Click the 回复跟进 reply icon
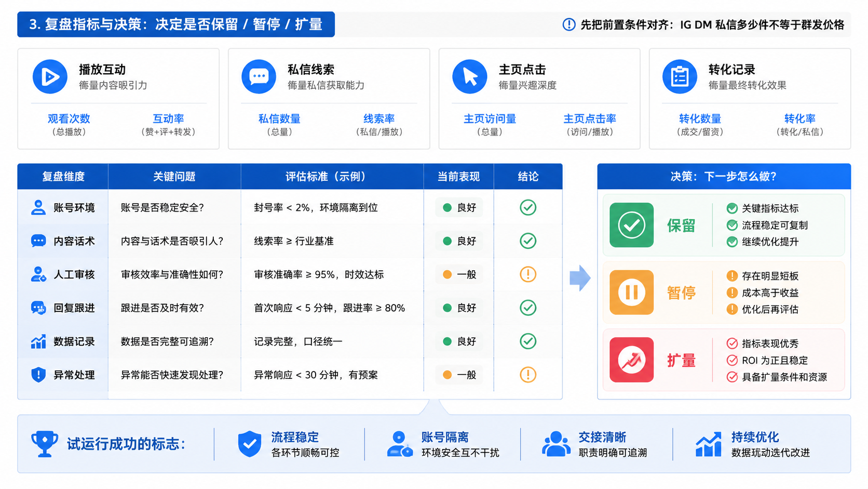Viewport: 868px width, 489px height. [x=38, y=308]
